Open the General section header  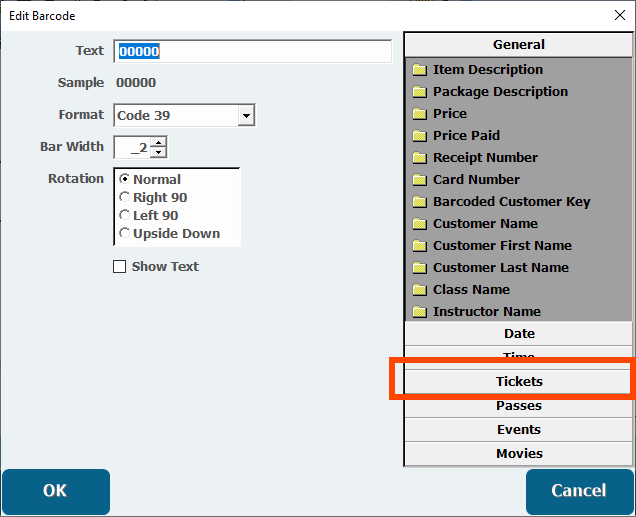click(x=518, y=45)
